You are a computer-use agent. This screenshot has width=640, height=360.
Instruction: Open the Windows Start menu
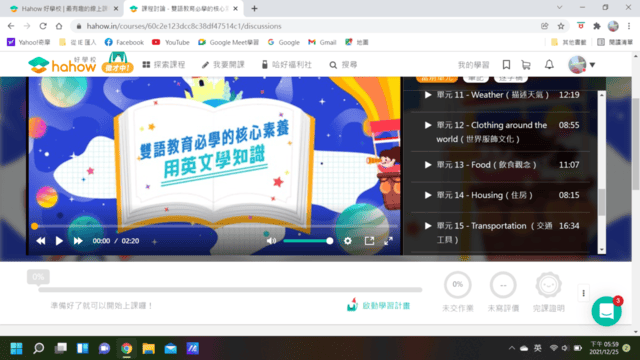click(x=16, y=348)
